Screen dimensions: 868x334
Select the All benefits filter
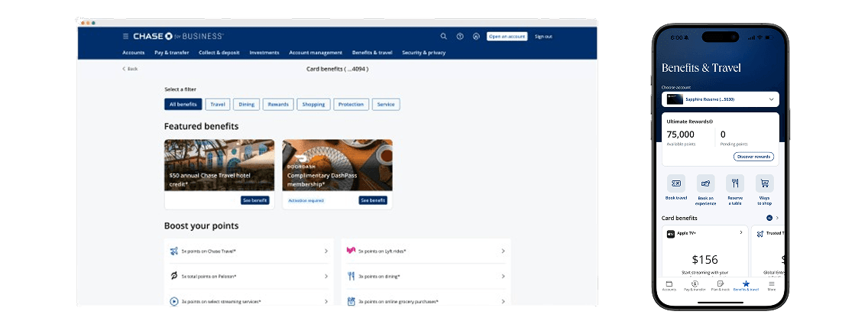click(183, 104)
